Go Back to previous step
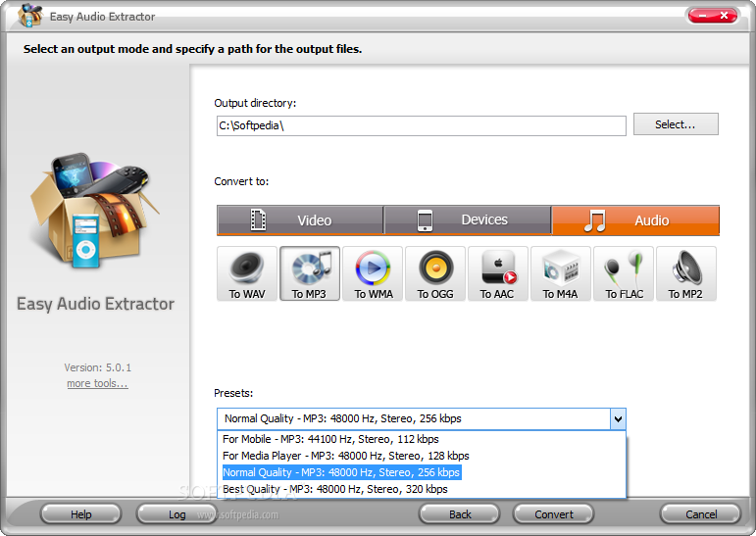 click(x=460, y=514)
